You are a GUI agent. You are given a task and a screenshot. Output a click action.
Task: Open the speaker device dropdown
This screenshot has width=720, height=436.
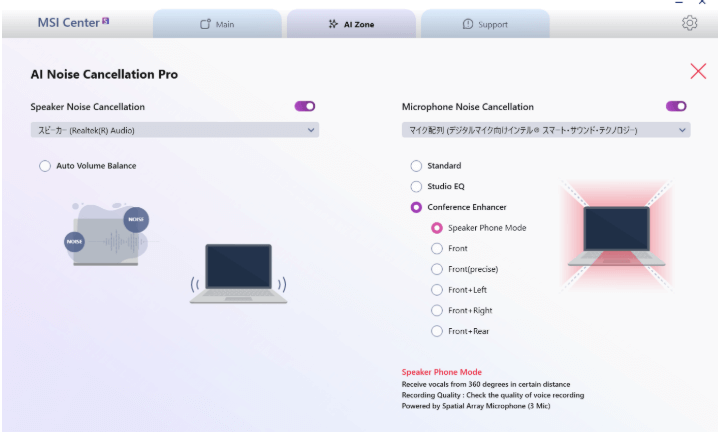coord(175,130)
